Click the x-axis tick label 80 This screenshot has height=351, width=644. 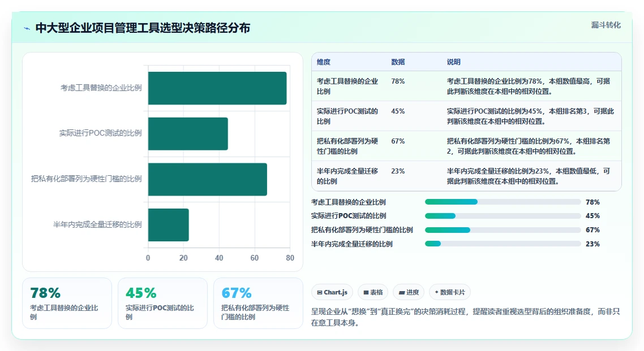[290, 258]
